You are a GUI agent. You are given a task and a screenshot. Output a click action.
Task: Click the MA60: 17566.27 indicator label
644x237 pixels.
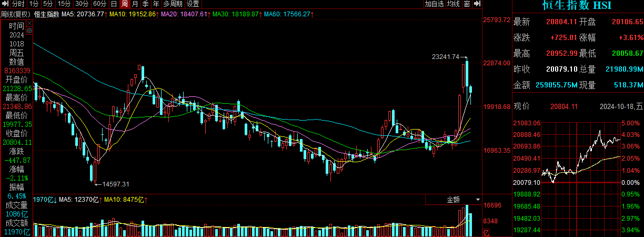coord(288,14)
